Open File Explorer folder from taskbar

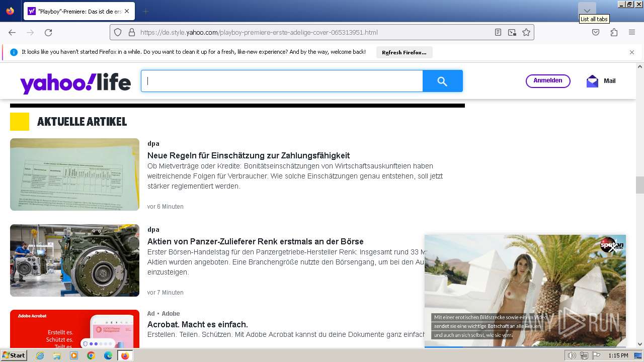(57, 355)
